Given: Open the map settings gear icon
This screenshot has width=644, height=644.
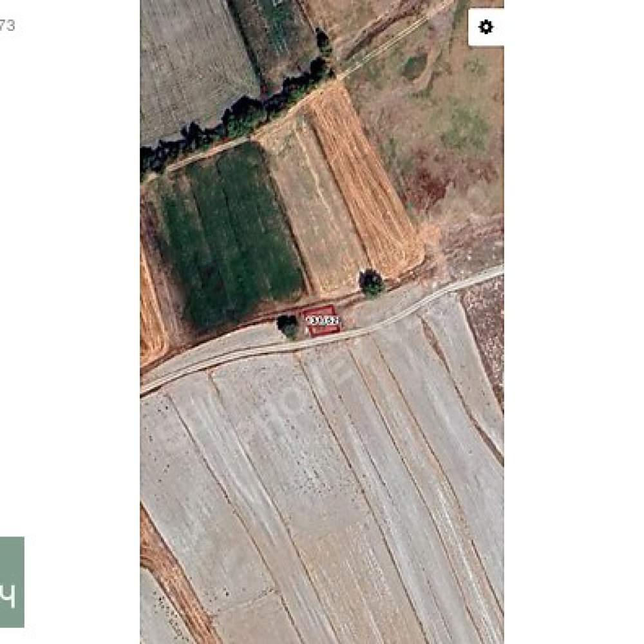Looking at the screenshot, I should (486, 27).
